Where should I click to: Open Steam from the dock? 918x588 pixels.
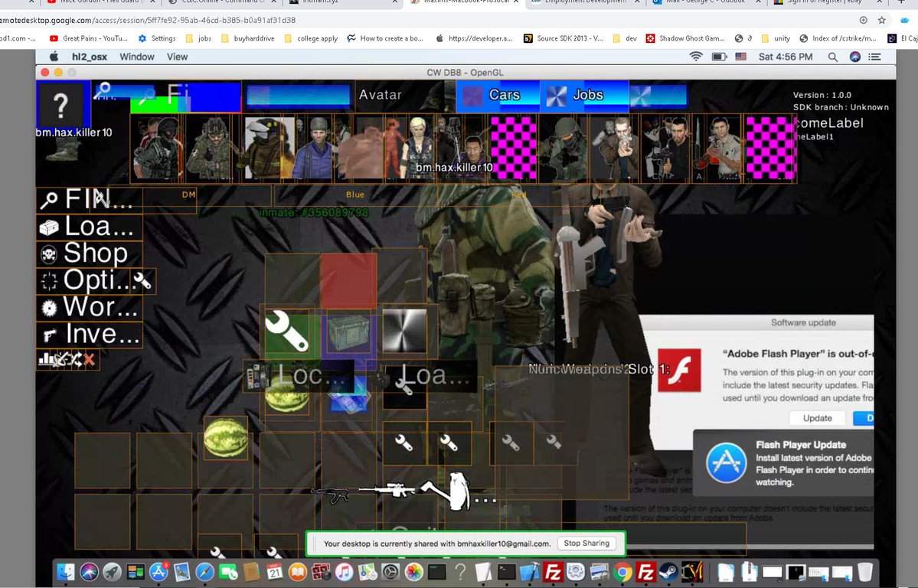pos(668,572)
